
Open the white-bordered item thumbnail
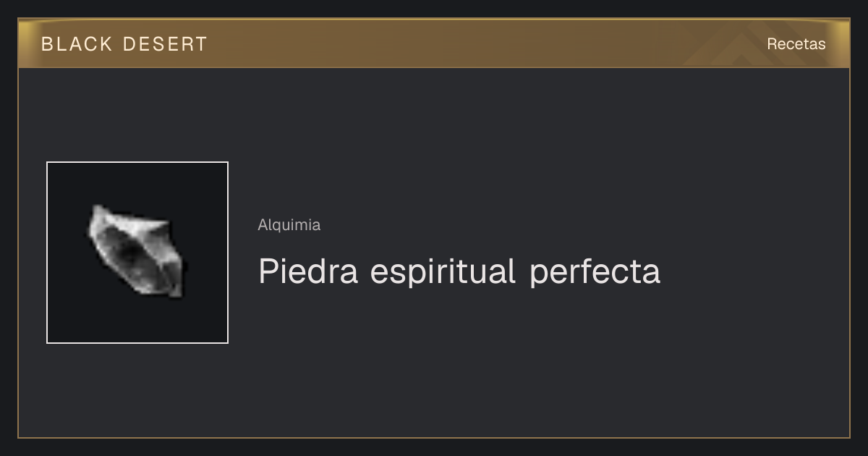point(137,253)
